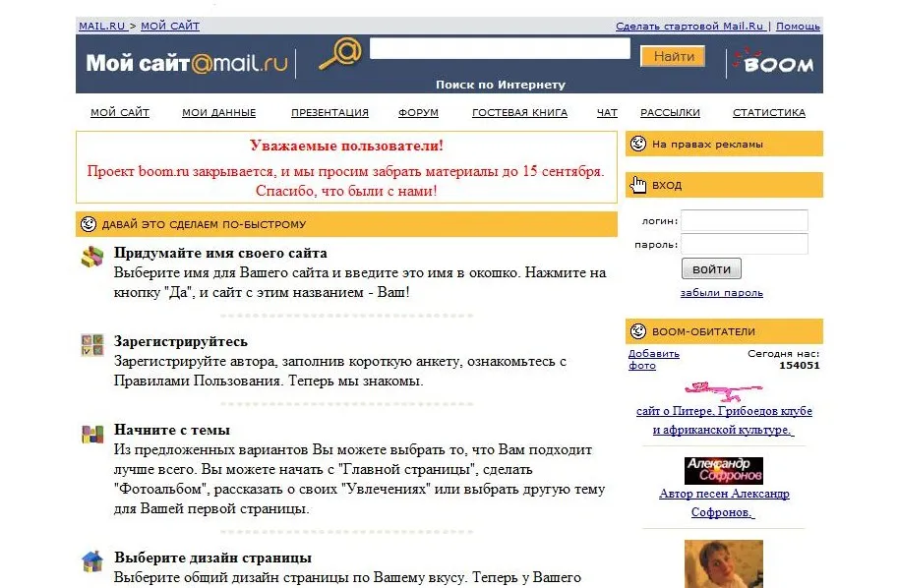Focus the логин input field

(x=745, y=220)
